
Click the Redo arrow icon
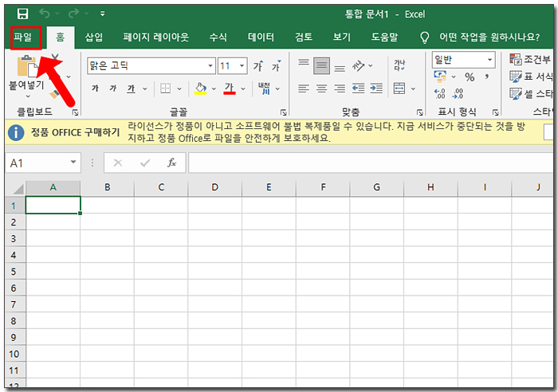point(73,14)
